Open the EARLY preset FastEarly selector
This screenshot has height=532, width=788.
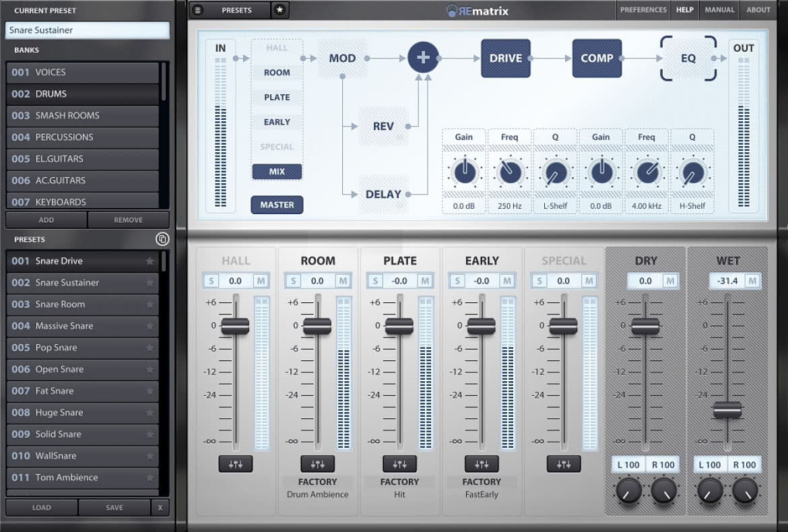[482, 494]
